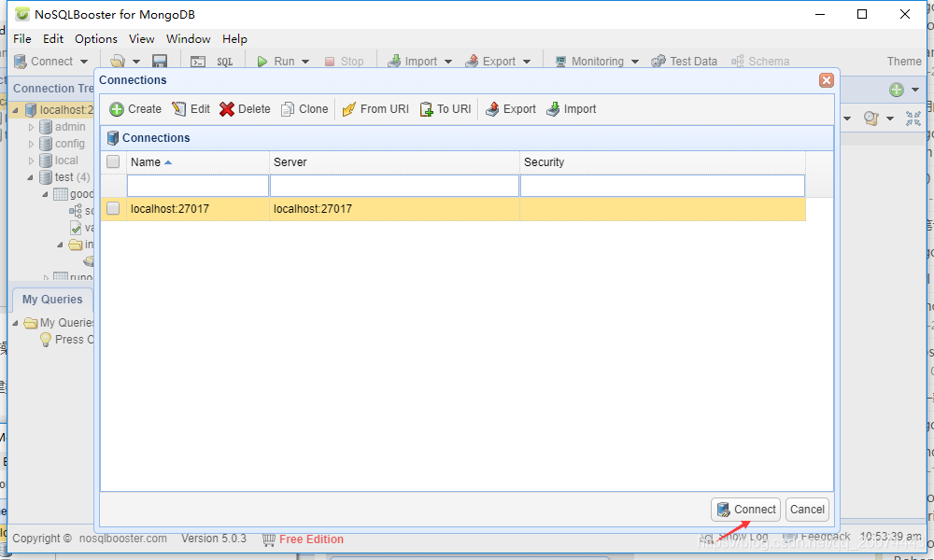Open the dropdown beside open file icon

(x=135, y=62)
